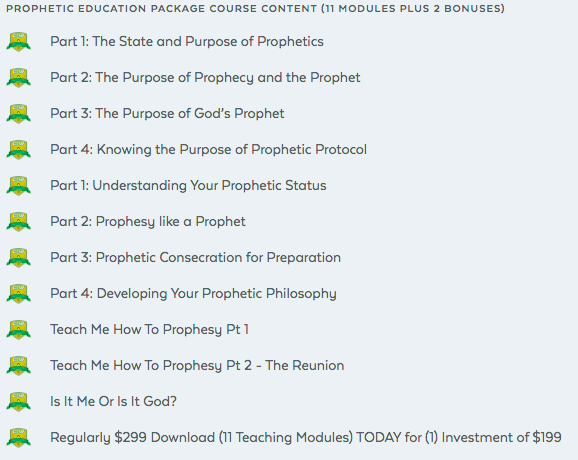Select Part 2: The Purpose of Prophecy and the Prophet
578x460 pixels.
coord(205,78)
